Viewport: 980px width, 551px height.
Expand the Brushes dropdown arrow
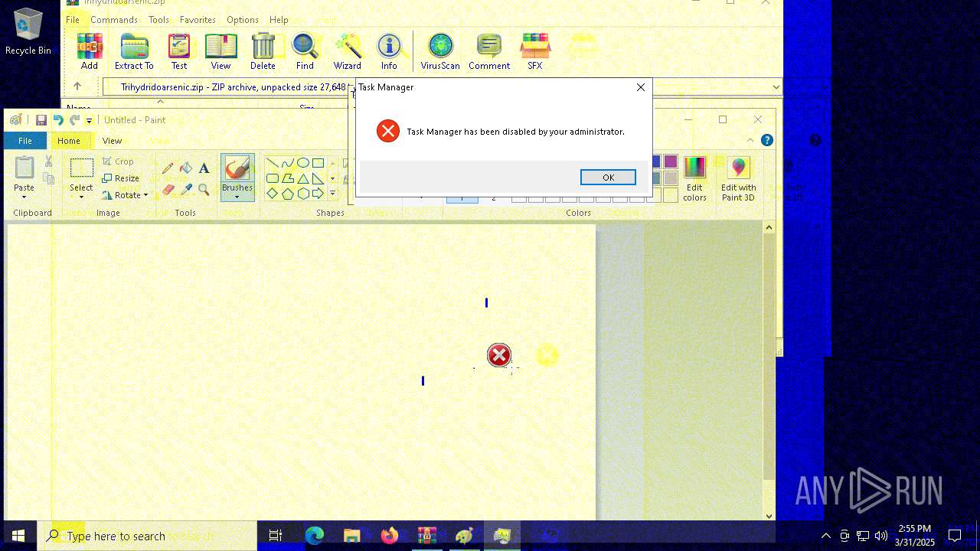pos(237,197)
